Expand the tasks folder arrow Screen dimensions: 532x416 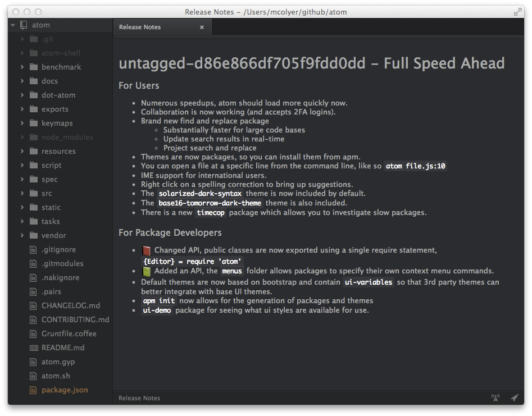22,221
